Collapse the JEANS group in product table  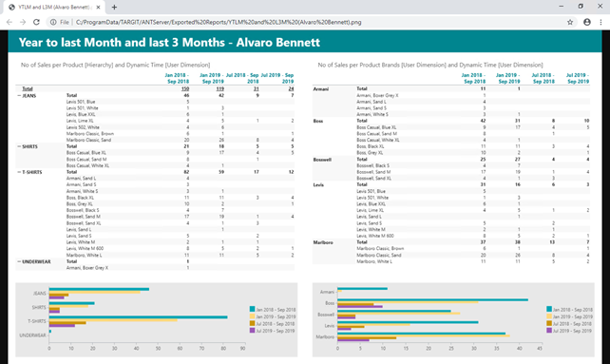click(x=19, y=95)
